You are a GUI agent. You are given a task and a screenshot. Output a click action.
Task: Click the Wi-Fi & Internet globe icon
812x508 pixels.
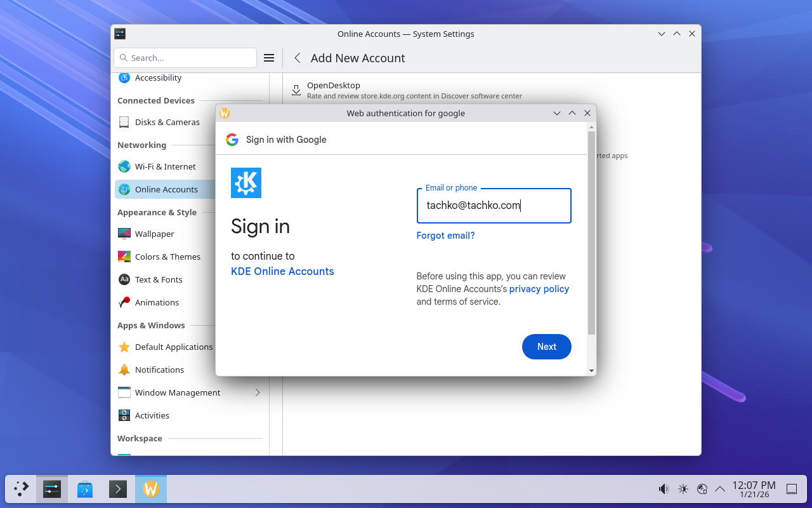[x=124, y=166]
